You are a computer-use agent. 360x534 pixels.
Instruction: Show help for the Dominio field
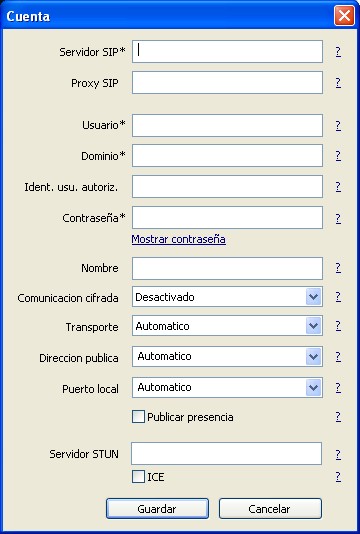pyautogui.click(x=338, y=156)
